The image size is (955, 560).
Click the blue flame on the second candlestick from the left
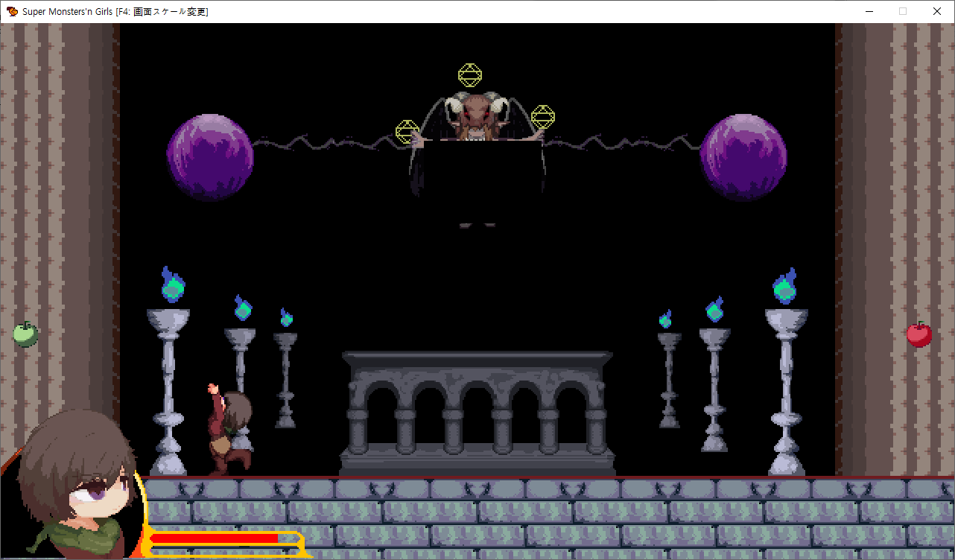pos(243,308)
